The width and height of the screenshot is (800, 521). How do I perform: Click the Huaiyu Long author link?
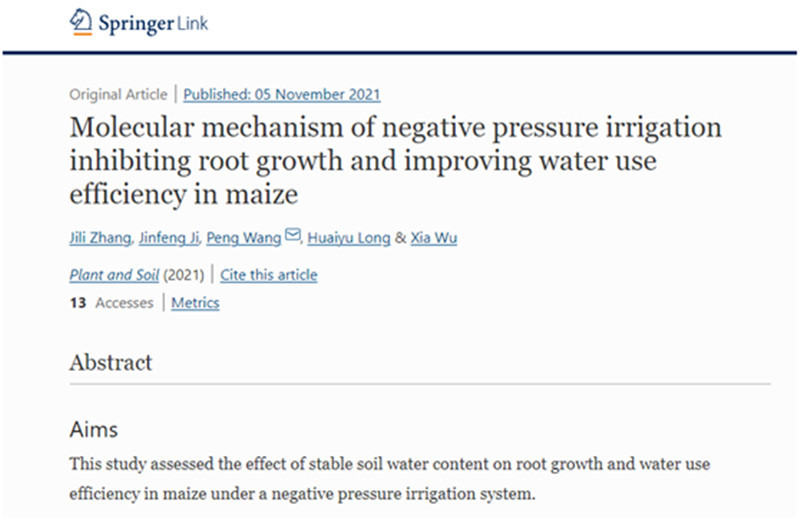click(349, 238)
